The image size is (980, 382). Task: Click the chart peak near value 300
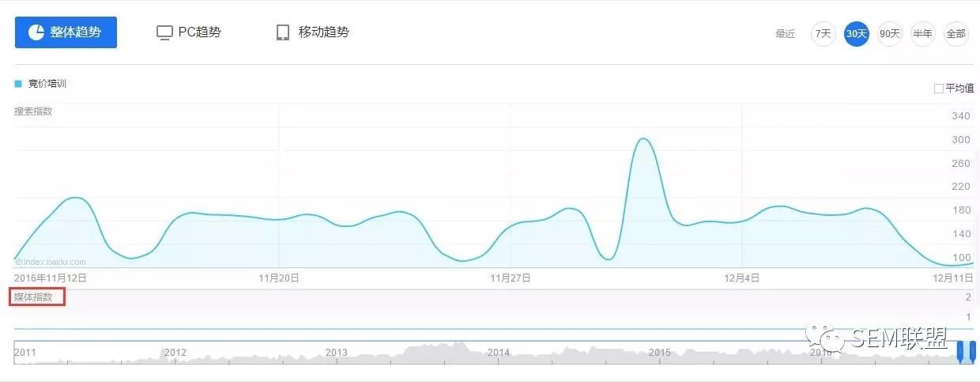pyautogui.click(x=643, y=139)
